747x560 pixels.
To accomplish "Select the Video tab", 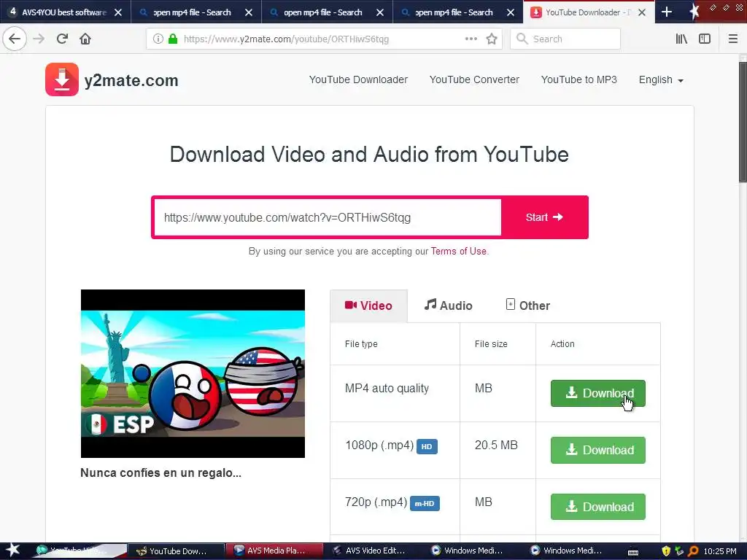I will (368, 306).
